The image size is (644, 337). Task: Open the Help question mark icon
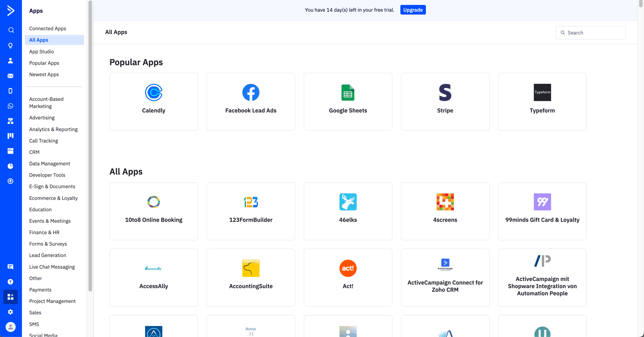(11, 282)
